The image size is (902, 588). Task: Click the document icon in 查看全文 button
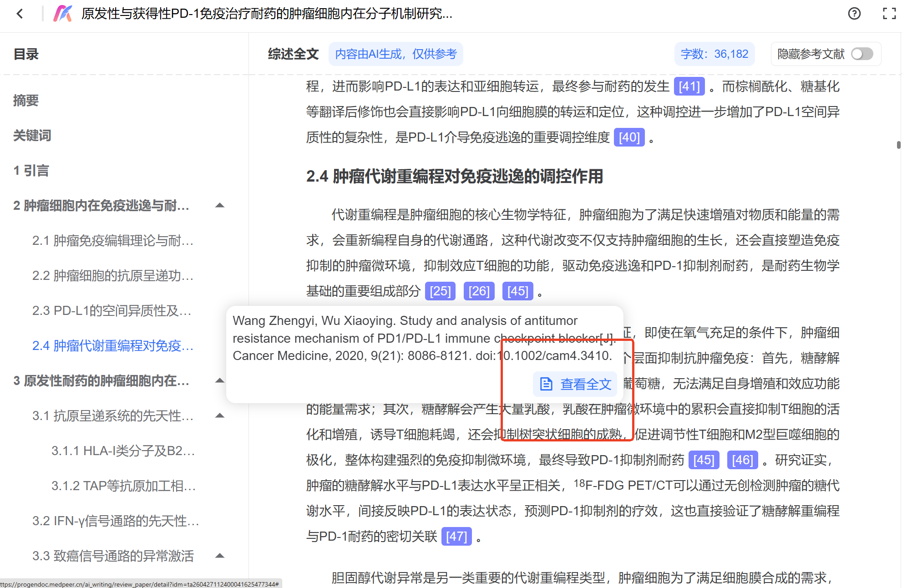(546, 384)
